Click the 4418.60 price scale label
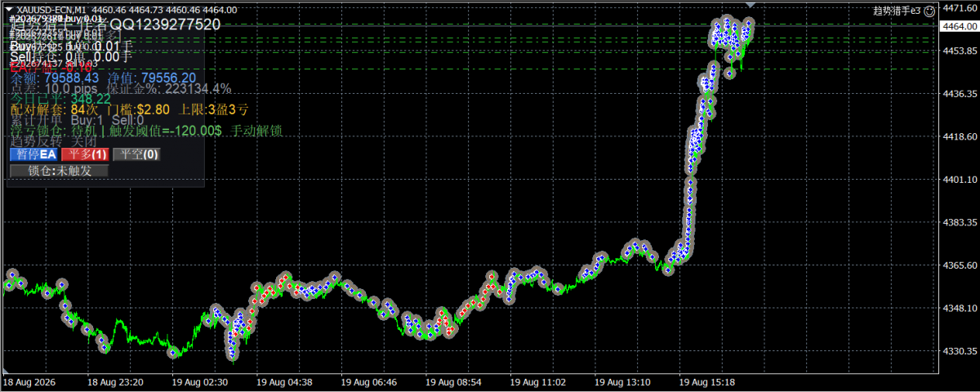 pyautogui.click(x=960, y=136)
